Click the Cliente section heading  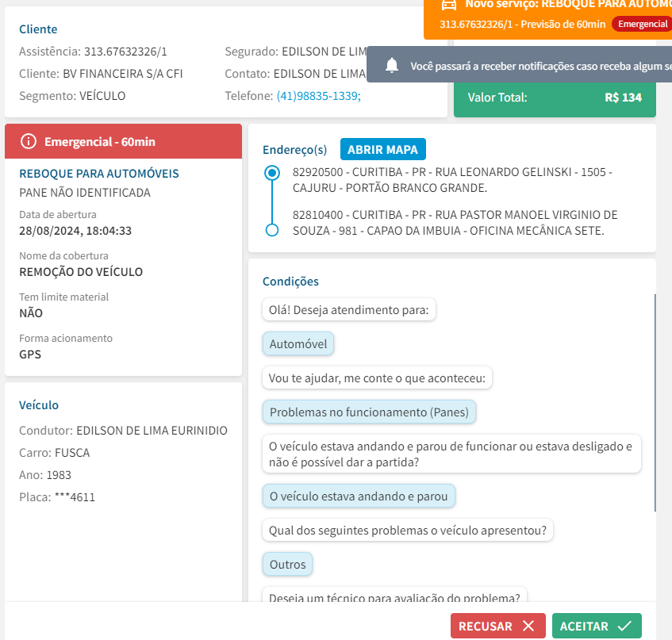(x=38, y=29)
